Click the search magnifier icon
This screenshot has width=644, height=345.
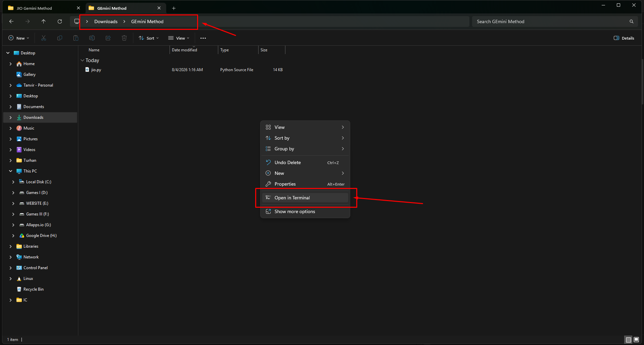(x=631, y=21)
